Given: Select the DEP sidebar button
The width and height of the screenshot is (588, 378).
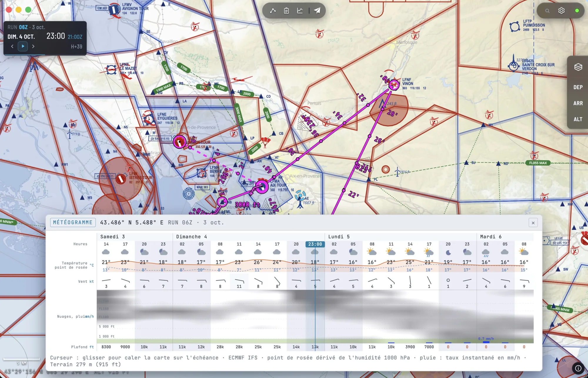Looking at the screenshot, I should [578, 87].
